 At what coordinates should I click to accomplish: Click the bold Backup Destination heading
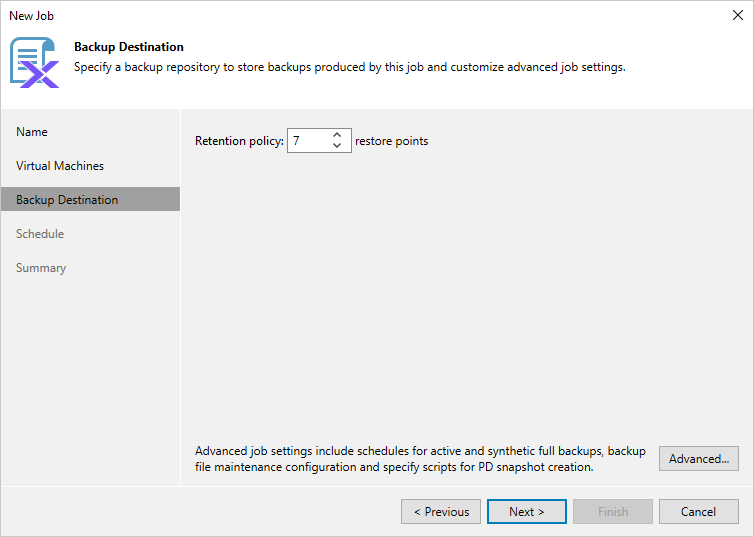coord(129,47)
